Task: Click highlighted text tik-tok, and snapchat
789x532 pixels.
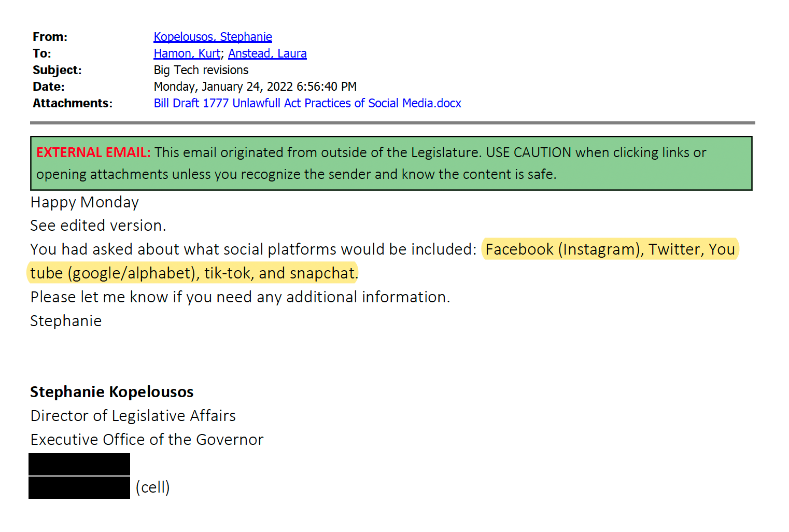Action: [280, 273]
